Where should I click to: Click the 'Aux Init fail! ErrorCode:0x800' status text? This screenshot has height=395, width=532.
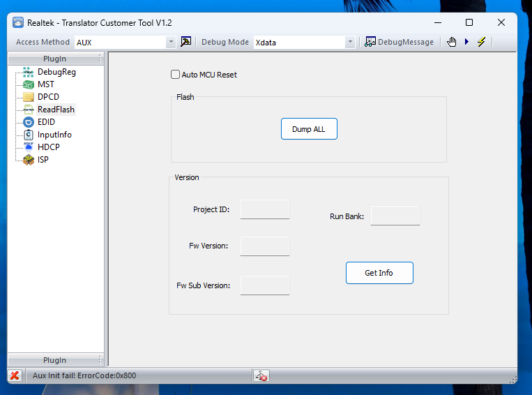point(84,375)
